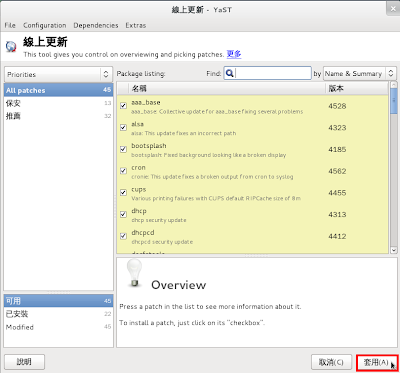This screenshot has height=373, width=400.
Task: Select All patches in priorities list
Action: 58,90
